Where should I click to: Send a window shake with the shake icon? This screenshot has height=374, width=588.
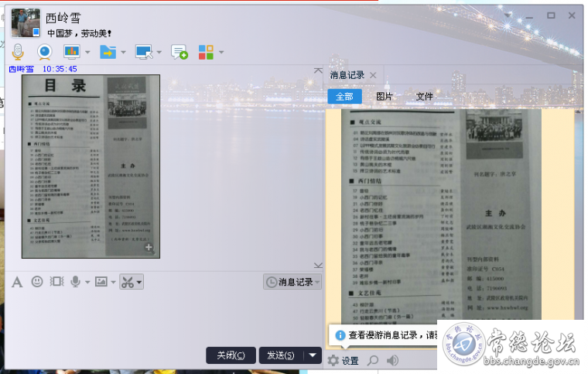point(56,281)
